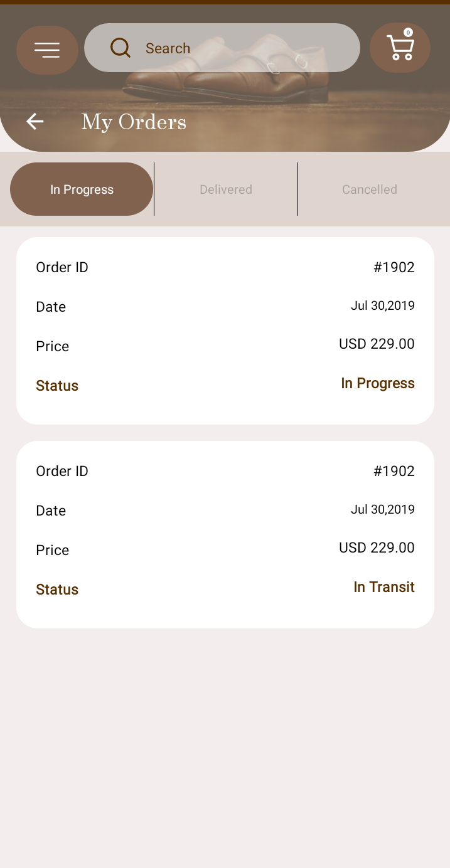Screen dimensions: 450x868
Task: Select the In Progress tab
Action: [x=82, y=189]
